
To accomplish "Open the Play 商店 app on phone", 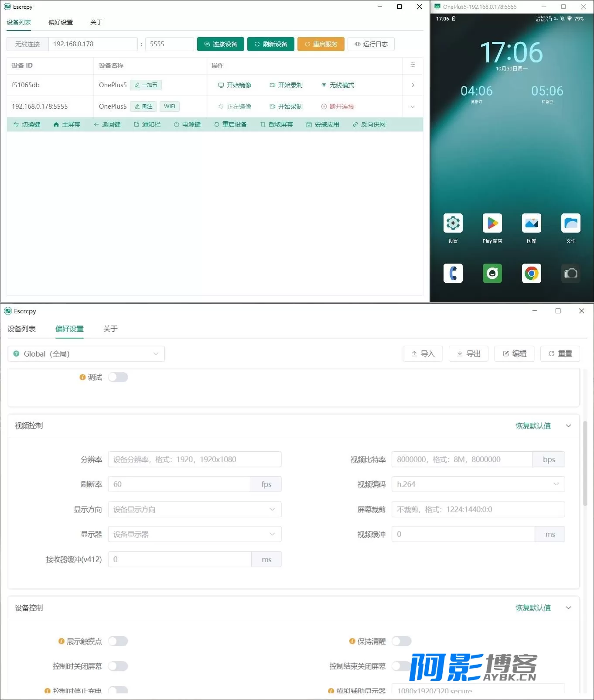I will pyautogui.click(x=492, y=223).
